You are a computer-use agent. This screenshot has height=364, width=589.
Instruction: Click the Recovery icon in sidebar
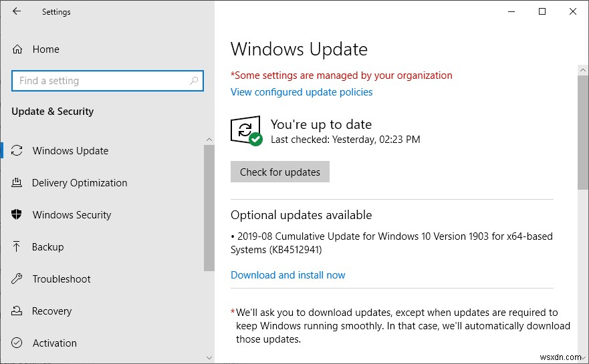coord(17,311)
